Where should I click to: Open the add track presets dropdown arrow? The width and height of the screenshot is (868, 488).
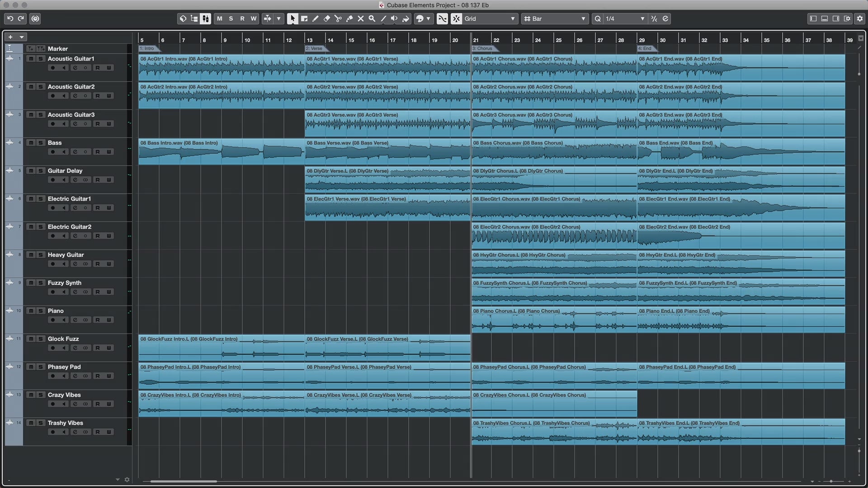(x=22, y=37)
